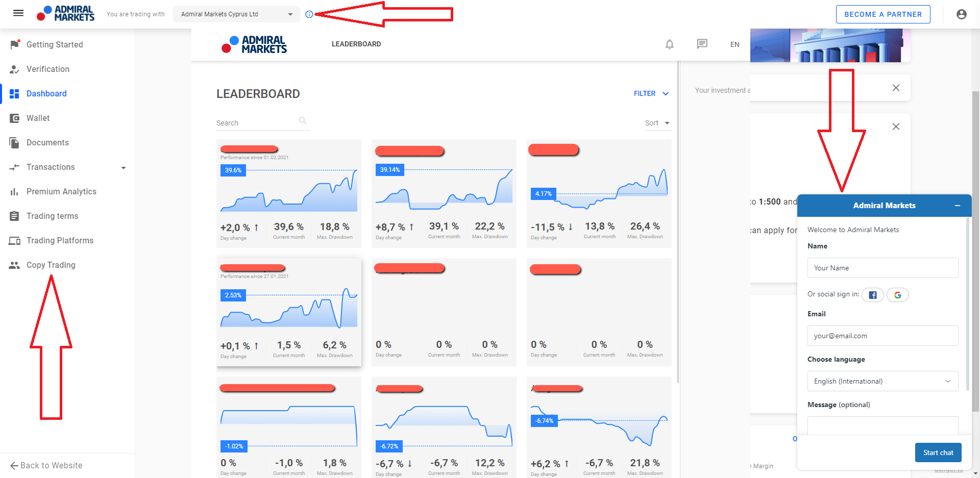Click the Wallet icon in sidebar
980x478 pixels.
pos(15,118)
